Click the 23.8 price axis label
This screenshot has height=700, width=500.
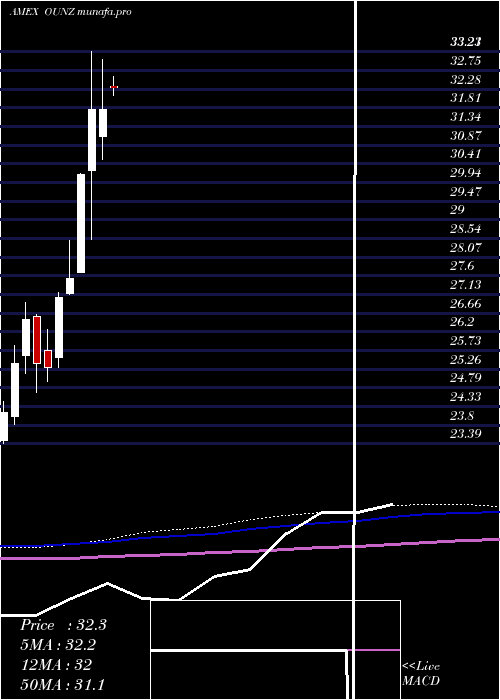tap(462, 416)
